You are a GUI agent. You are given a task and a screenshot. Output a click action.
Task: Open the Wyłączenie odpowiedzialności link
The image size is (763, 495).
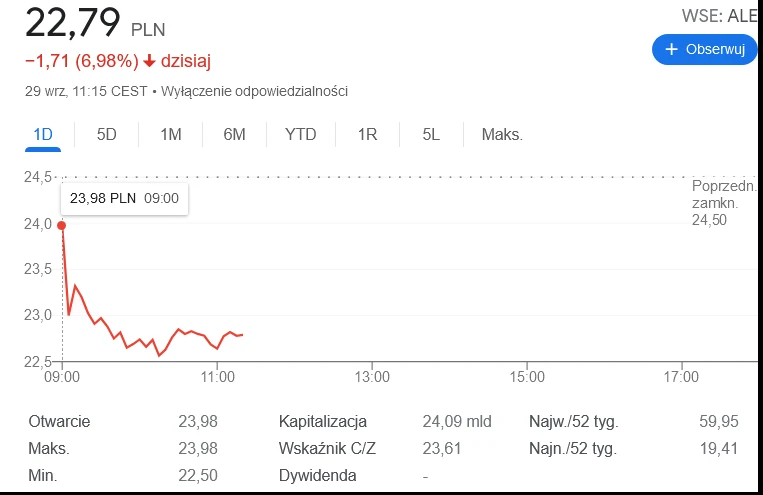click(x=254, y=91)
